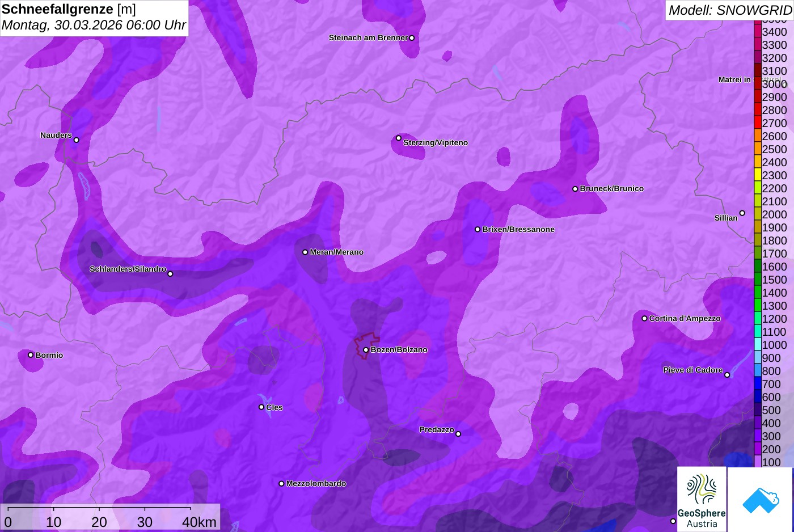Click the date Montag, 30.03.2026 06:00 Uhr
This screenshot has width=794, height=532.
coord(94,26)
